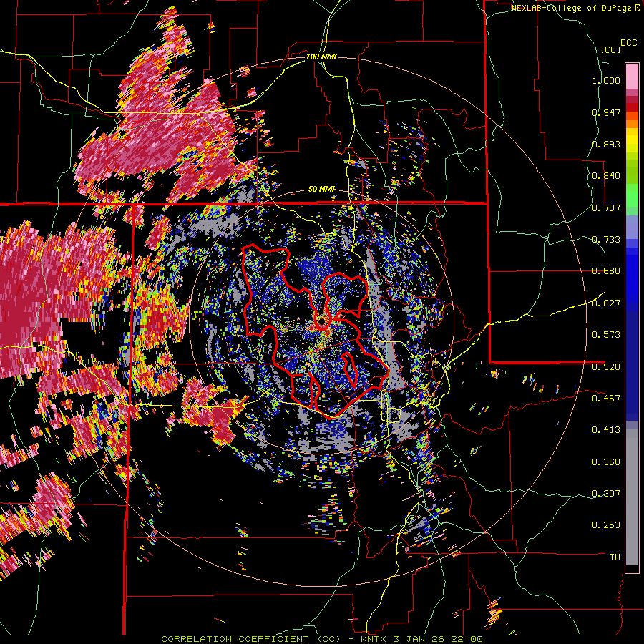Select the 0.253 scale value

606,525
